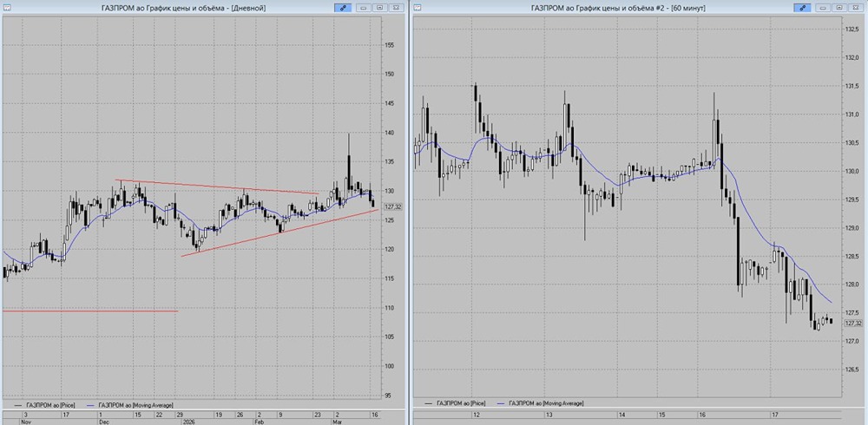The image size is (868, 425).
Task: Click the 'Mar' month label on daily time axis
Action: click(x=339, y=421)
